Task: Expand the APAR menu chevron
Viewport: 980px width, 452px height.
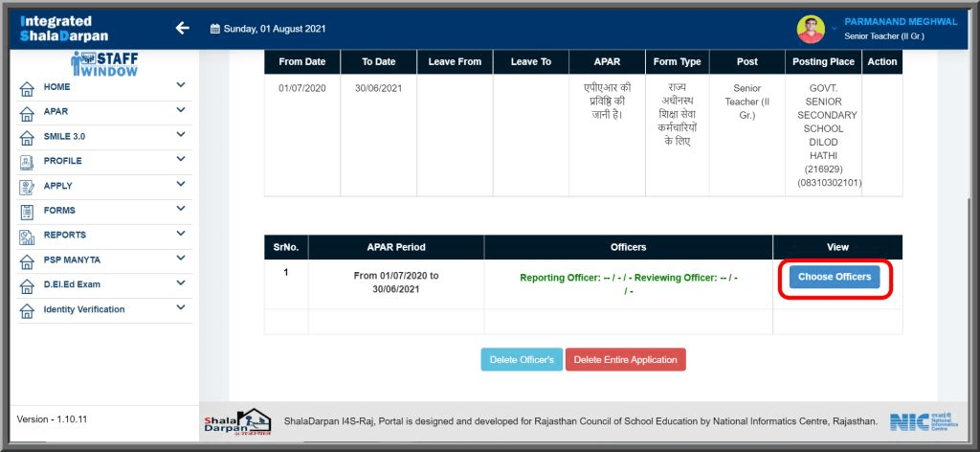Action: pos(180,110)
